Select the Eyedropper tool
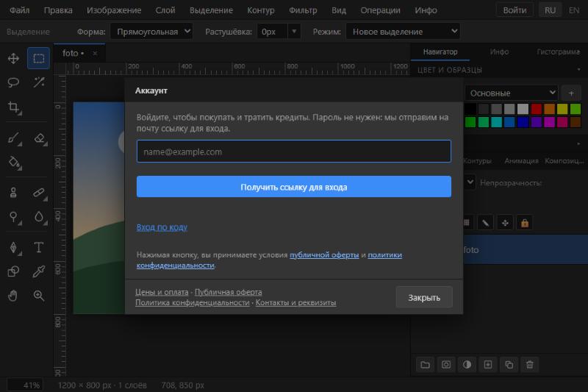 [39, 271]
